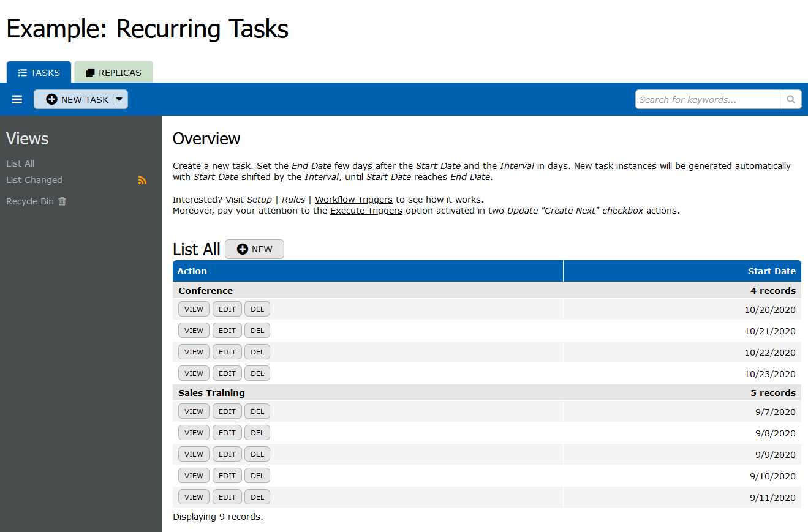The image size is (808, 532).
Task: Expand the New Task dropdown arrow
Action: click(x=119, y=99)
